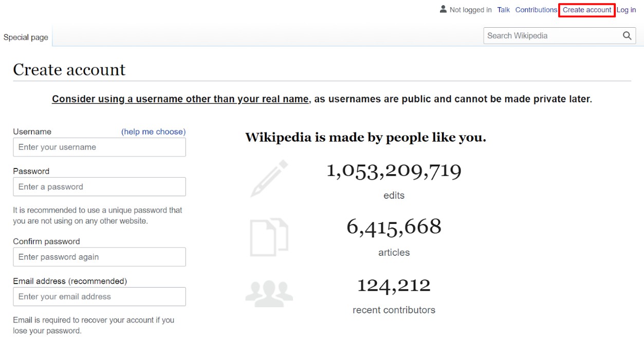Click the Email address input field
The width and height of the screenshot is (644, 339).
(x=99, y=296)
